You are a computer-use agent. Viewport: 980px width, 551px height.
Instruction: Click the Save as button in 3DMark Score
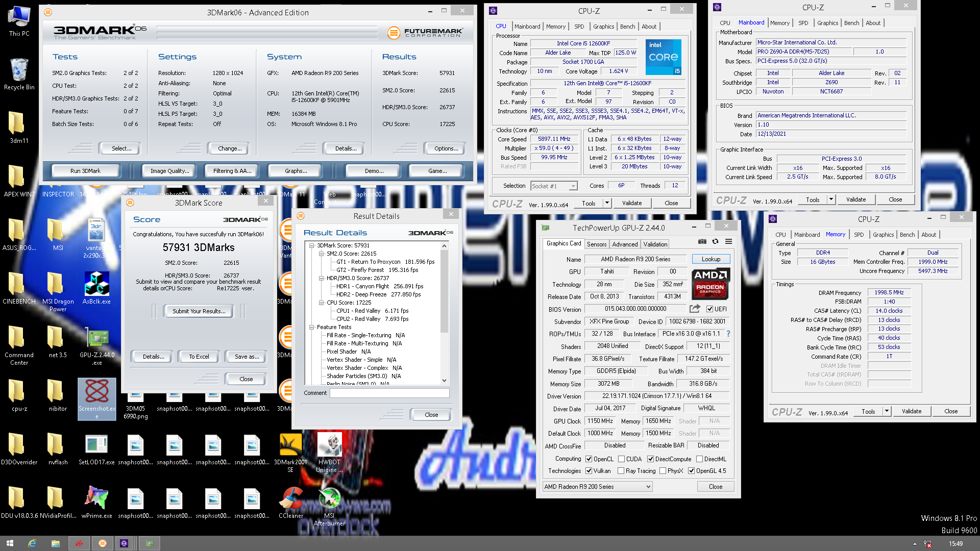tap(247, 357)
